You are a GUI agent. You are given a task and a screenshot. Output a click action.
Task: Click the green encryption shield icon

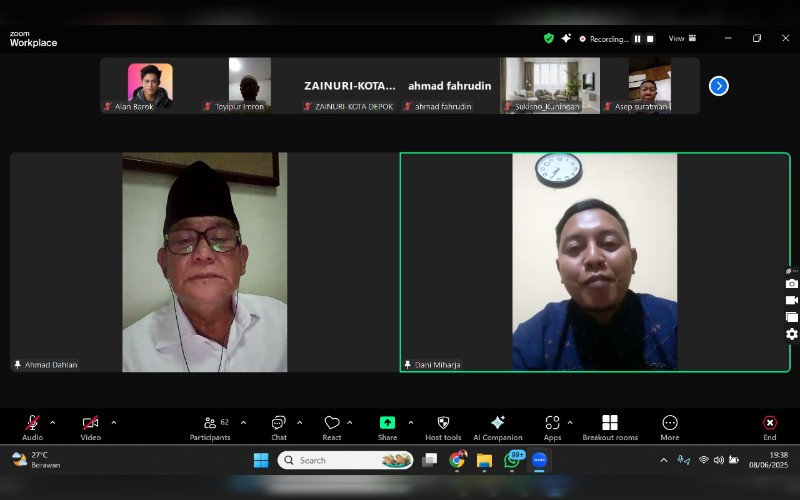click(x=548, y=38)
